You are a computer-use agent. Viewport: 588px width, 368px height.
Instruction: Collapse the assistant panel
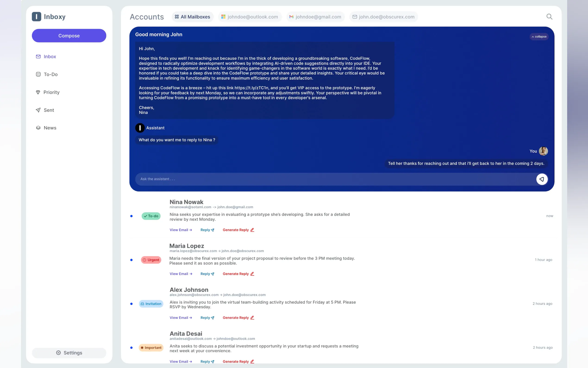coord(539,37)
